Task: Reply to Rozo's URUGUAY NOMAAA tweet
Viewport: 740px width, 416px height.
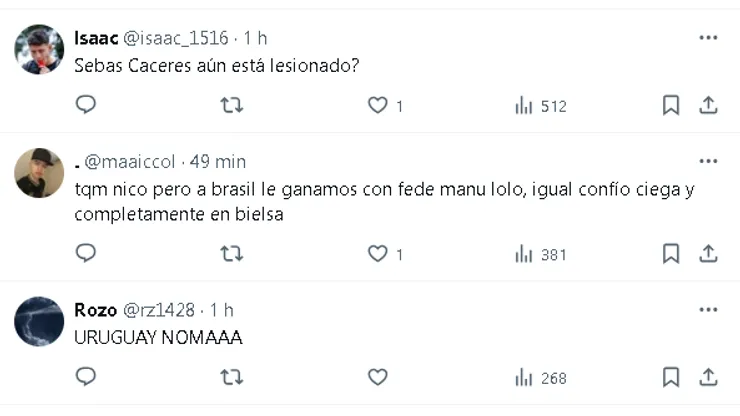Action: click(x=86, y=377)
